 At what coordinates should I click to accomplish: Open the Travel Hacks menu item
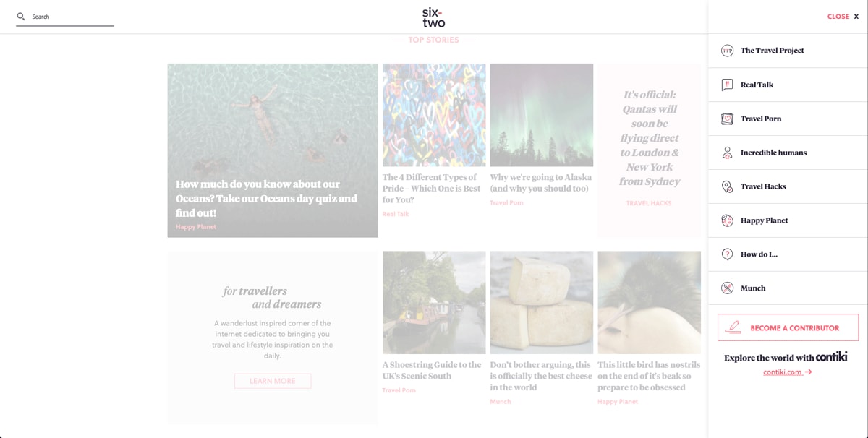763,186
